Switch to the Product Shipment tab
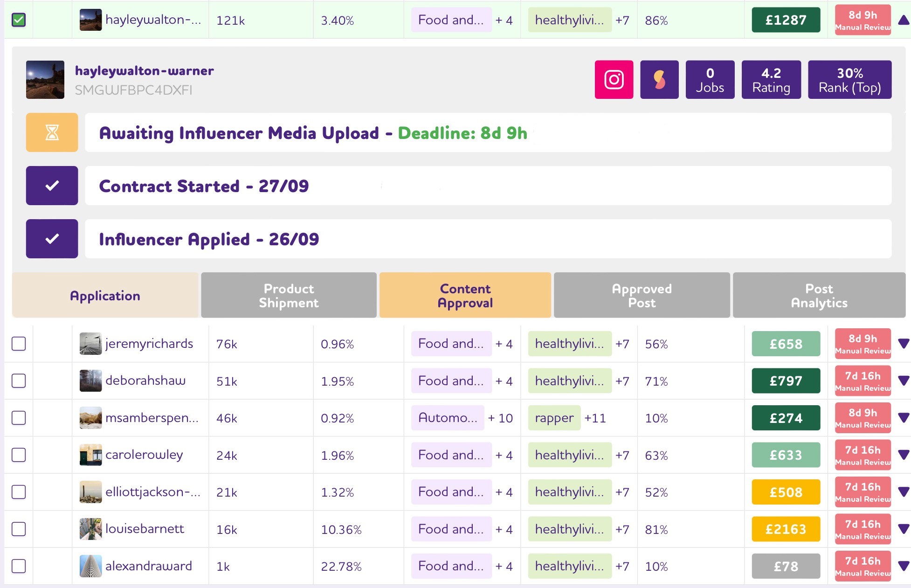This screenshot has width=911, height=588. click(289, 296)
